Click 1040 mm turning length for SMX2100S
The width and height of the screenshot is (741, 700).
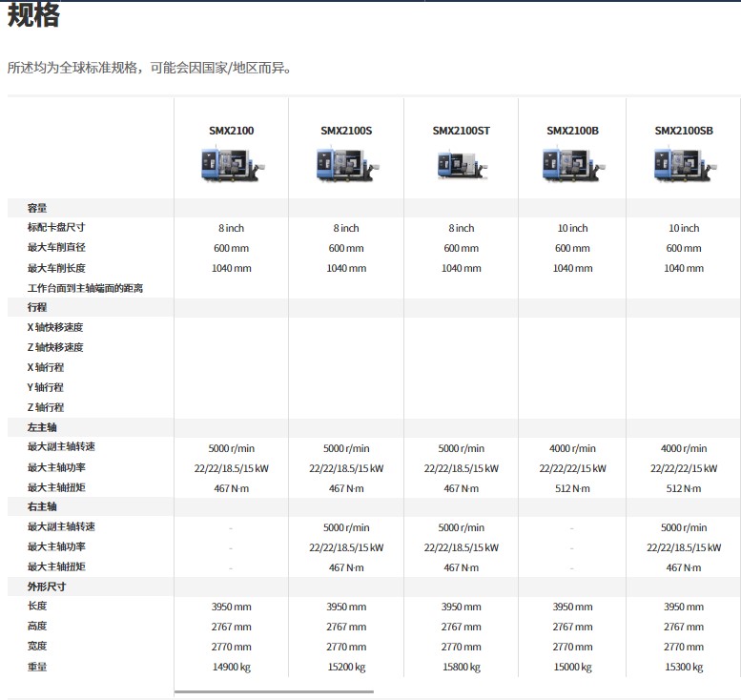coord(346,268)
